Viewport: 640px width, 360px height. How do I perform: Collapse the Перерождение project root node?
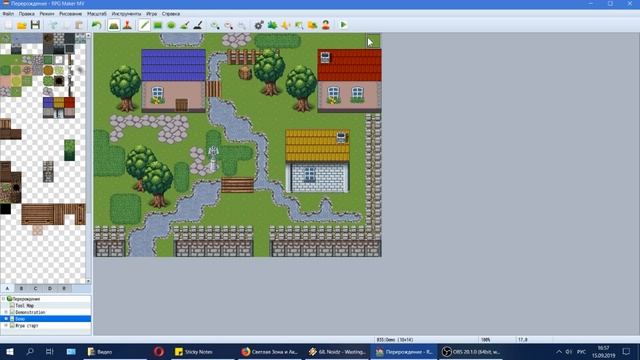coord(4,299)
